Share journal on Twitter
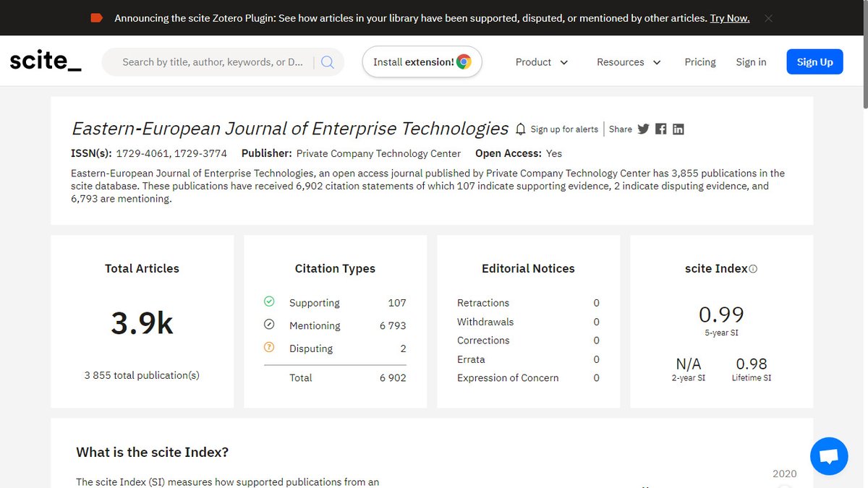This screenshot has height=488, width=868. 643,129
